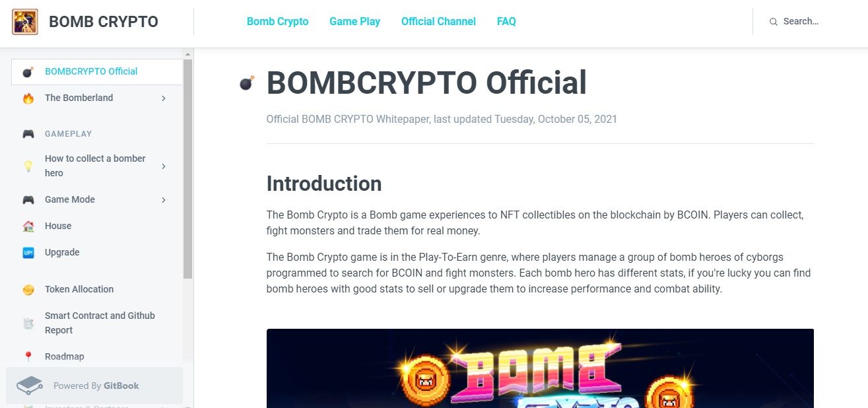This screenshot has width=868, height=408.
Task: Click the magnifier search icon
Action: pyautogui.click(x=773, y=22)
